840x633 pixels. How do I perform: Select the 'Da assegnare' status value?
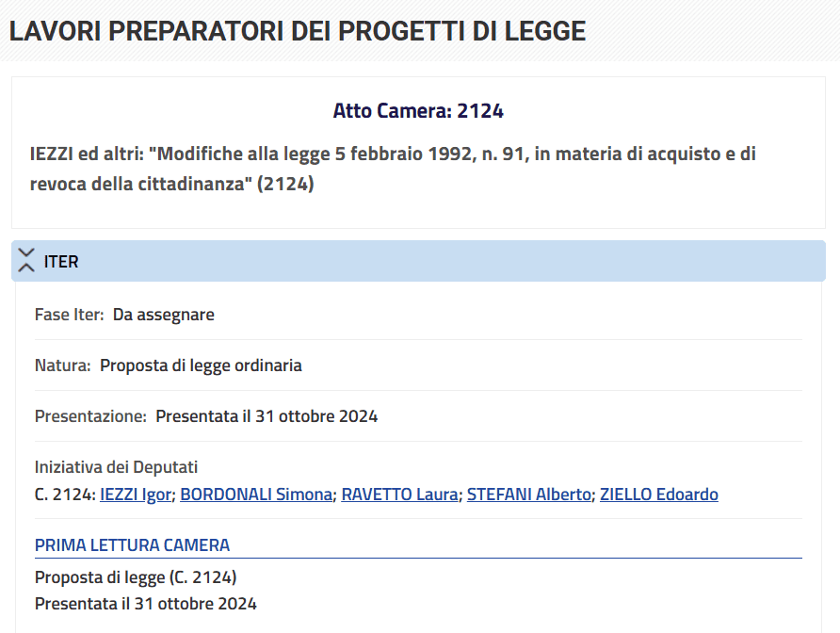pyautogui.click(x=164, y=315)
